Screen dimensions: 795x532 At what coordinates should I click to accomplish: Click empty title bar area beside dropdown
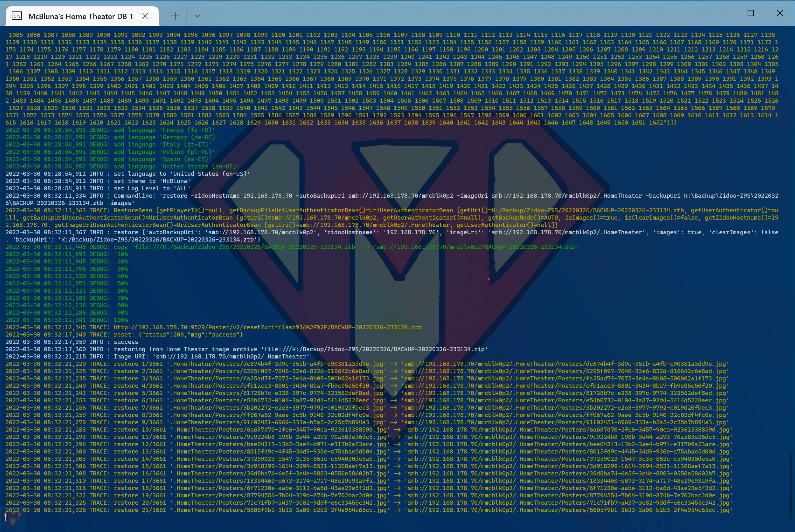point(441,14)
